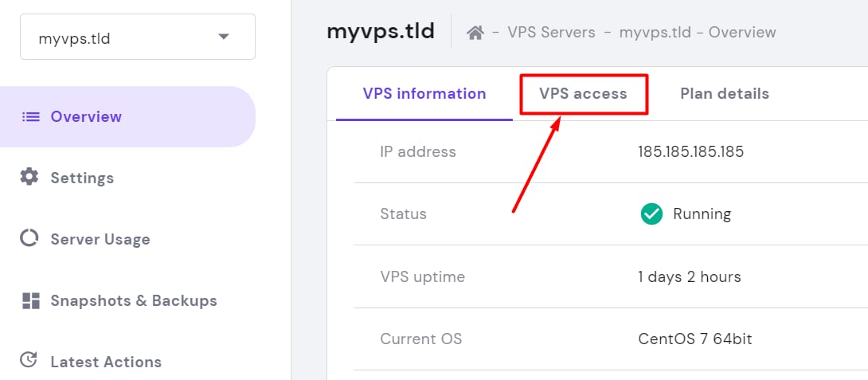Click the server selector dropdown arrow
Viewport: 868px width, 380px height.
[224, 37]
